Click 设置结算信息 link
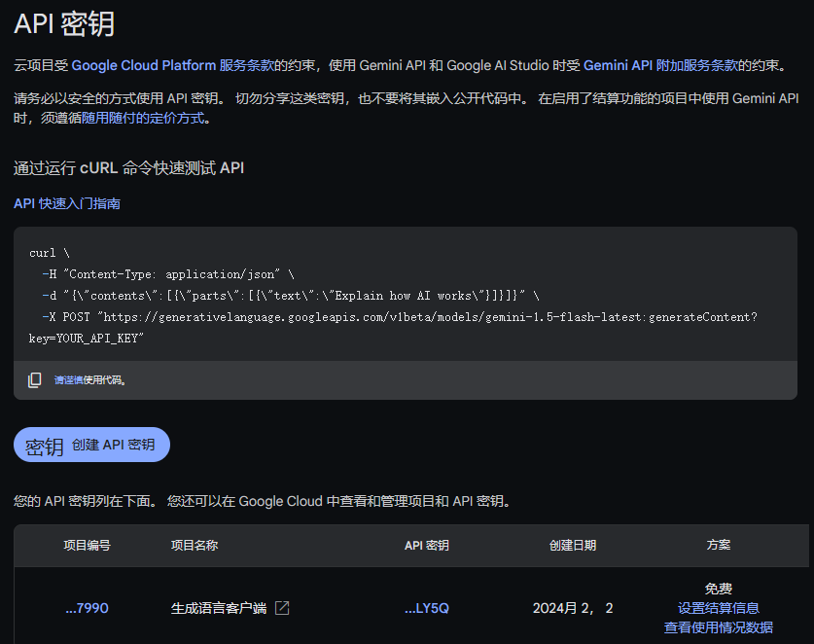This screenshot has width=814, height=644. tap(719, 608)
